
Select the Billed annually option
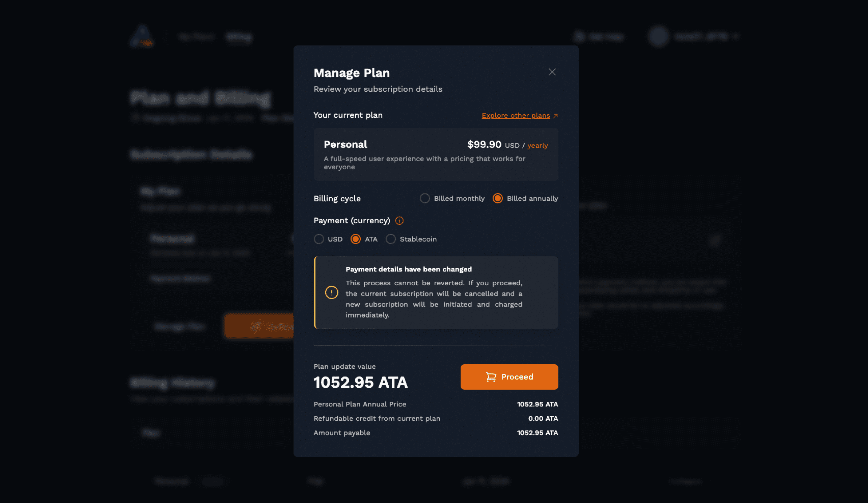point(497,198)
